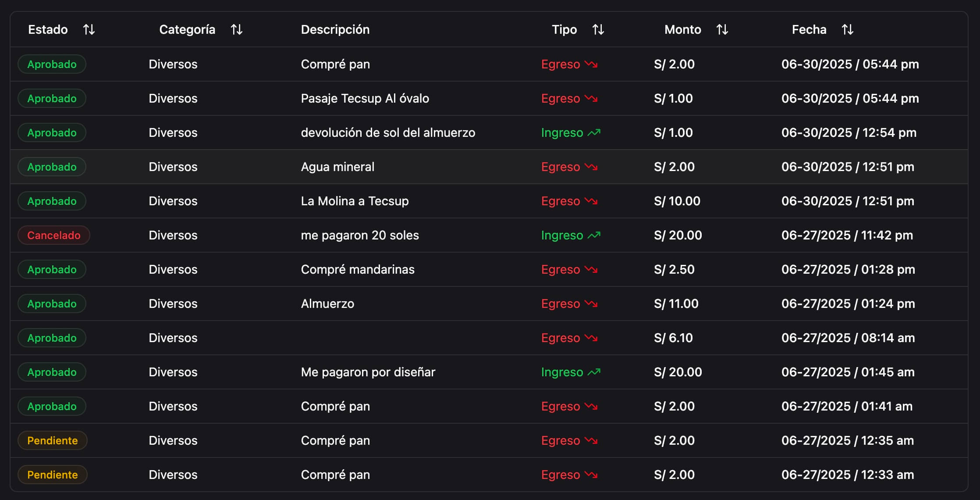980x500 pixels.
Task: Toggle sort order on Tipo column
Action: pyautogui.click(x=598, y=29)
